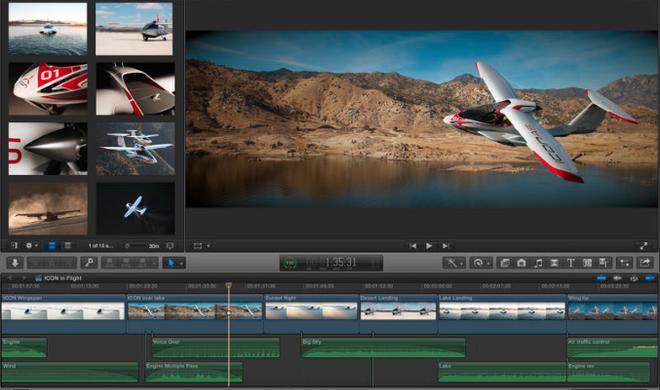Click the timeline playhead marker
This screenshot has width=660, height=390.
pos(229,285)
